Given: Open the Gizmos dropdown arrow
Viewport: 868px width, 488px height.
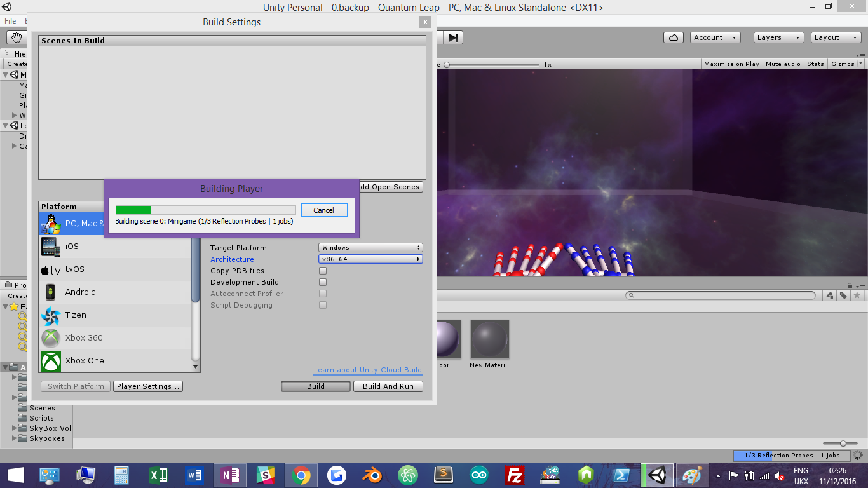Looking at the screenshot, I should [860, 64].
